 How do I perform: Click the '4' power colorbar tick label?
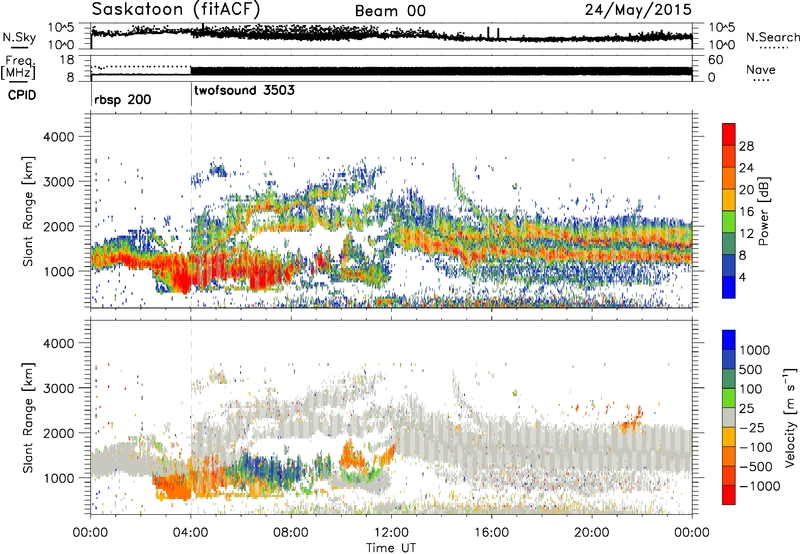[742, 277]
